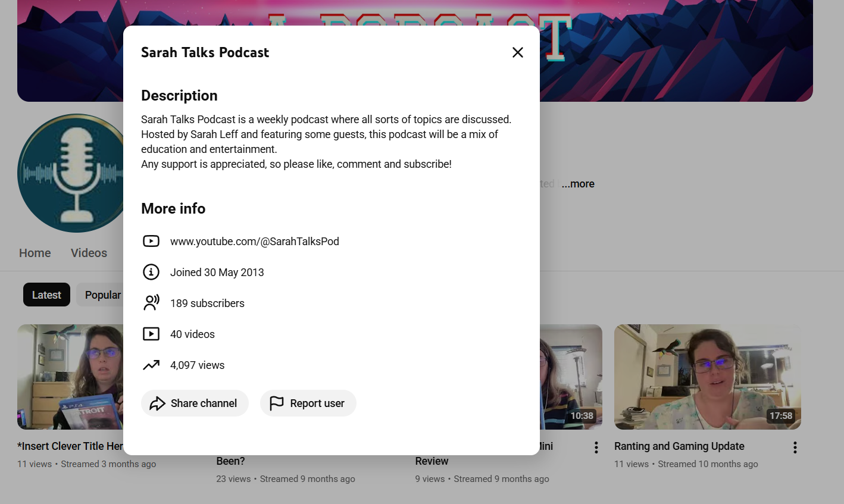Click the channel microphone avatar
Viewport: 844px width, 504px height.
tap(70, 173)
